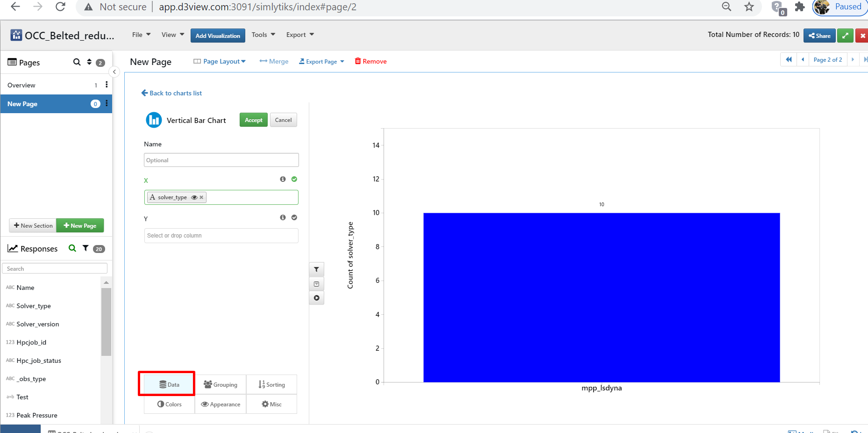
Task: Go back to previous browser page
Action: pyautogui.click(x=15, y=7)
